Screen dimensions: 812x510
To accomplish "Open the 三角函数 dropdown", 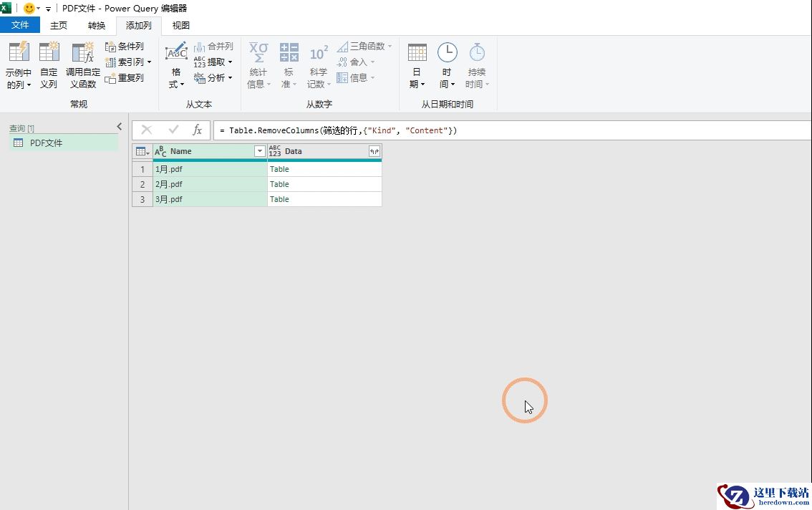I will (364, 47).
